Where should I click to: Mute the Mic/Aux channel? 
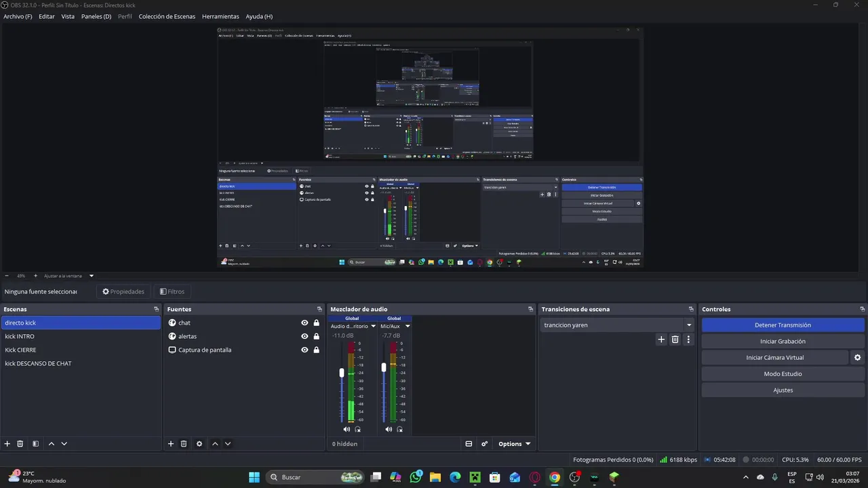[389, 429]
